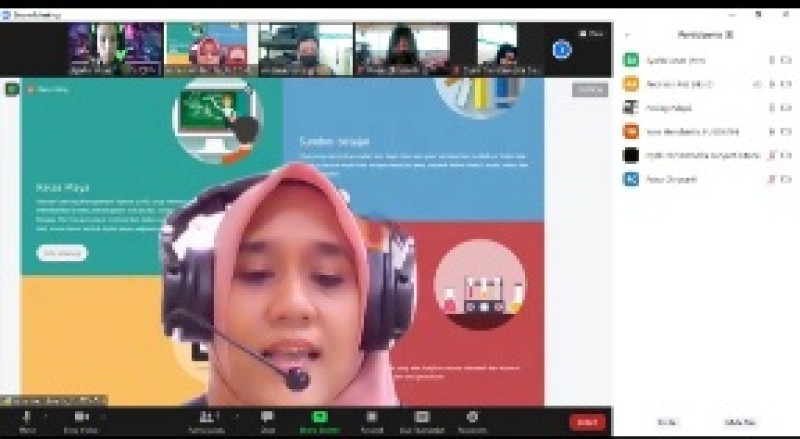This screenshot has height=439, width=800.
Task: Click the yellow avatar in participants list
Action: (x=631, y=84)
